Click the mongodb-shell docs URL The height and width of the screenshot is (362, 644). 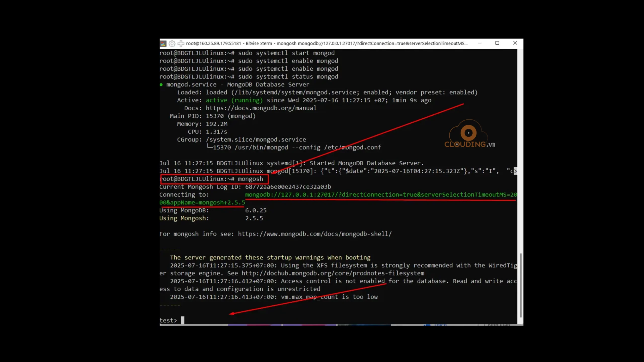(315, 234)
